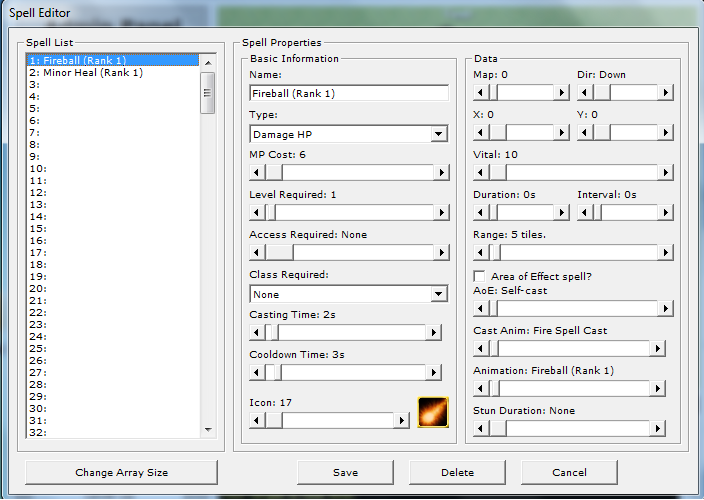Decrease Stun Duration with left arrow

pyautogui.click(x=481, y=428)
